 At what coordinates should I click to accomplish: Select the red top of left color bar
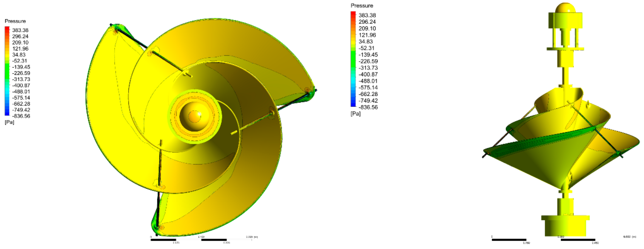point(7,28)
